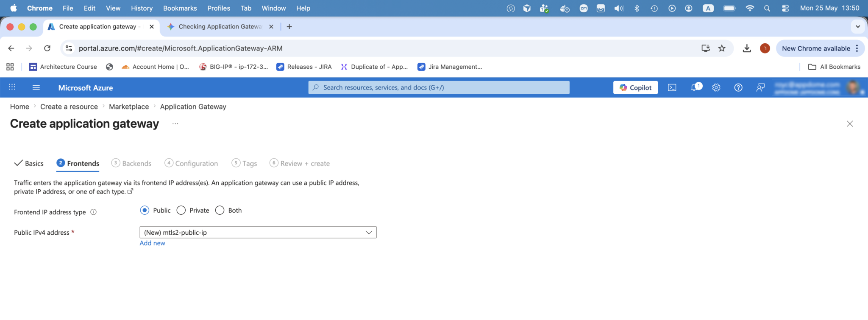The height and width of the screenshot is (320, 868).
Task: Focus the Azure search resources box
Action: (439, 87)
